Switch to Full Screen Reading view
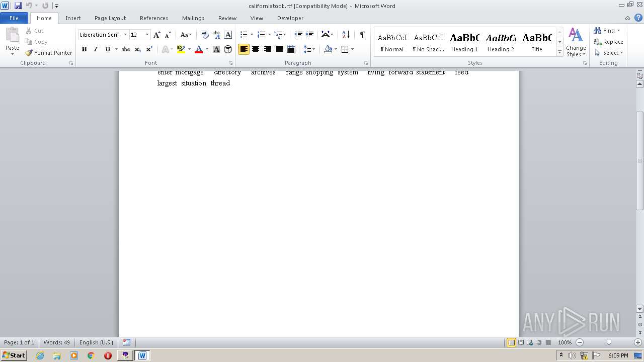 pos(520,342)
